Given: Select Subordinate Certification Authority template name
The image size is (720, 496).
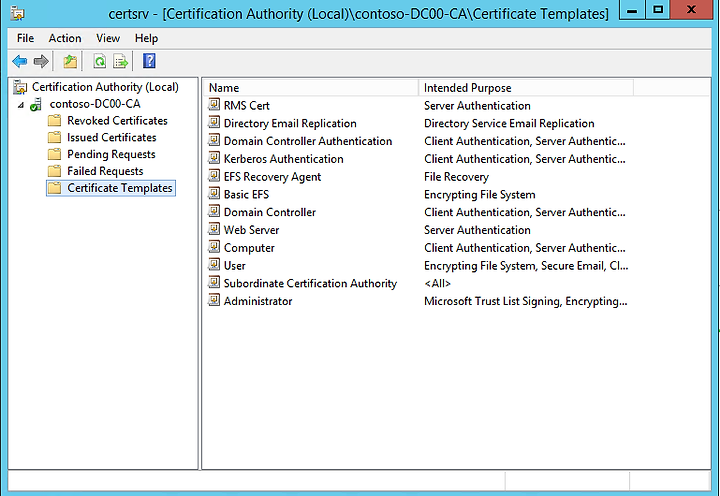Looking at the screenshot, I should click(x=310, y=283).
